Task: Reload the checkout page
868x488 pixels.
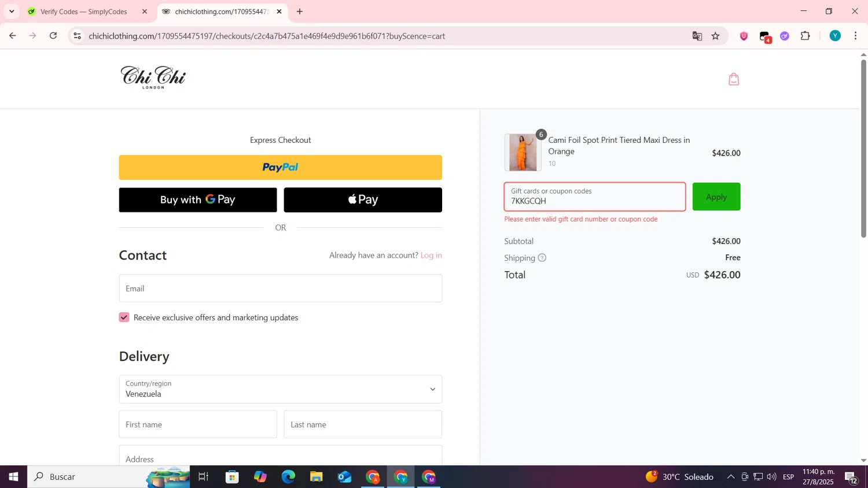Action: pos(53,36)
